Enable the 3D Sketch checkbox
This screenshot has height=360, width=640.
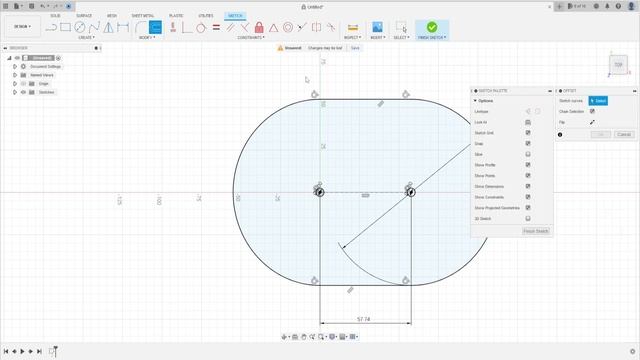coord(528,218)
